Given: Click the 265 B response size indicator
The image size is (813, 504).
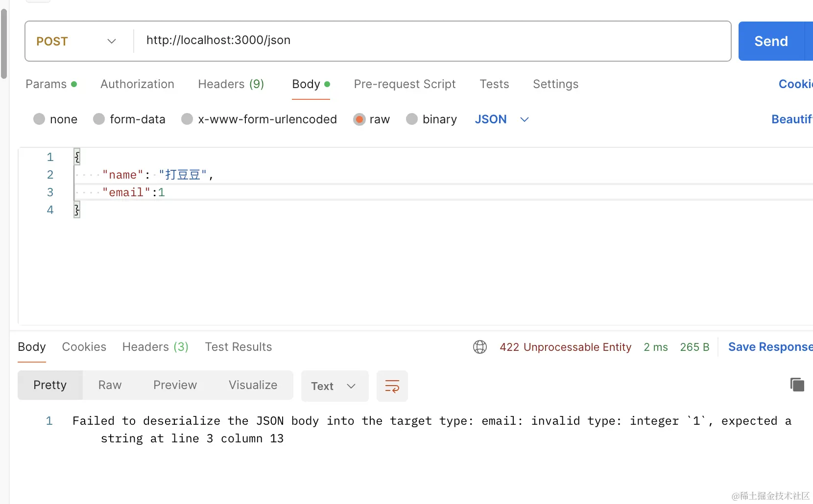Looking at the screenshot, I should (694, 347).
